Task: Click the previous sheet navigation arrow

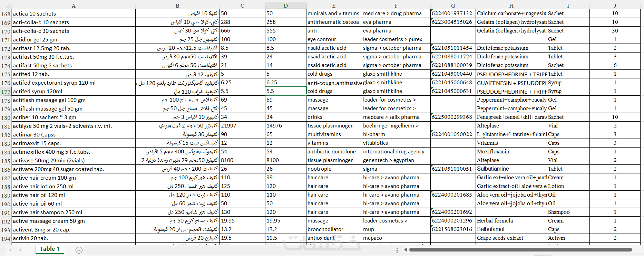Action: [x=11, y=250]
